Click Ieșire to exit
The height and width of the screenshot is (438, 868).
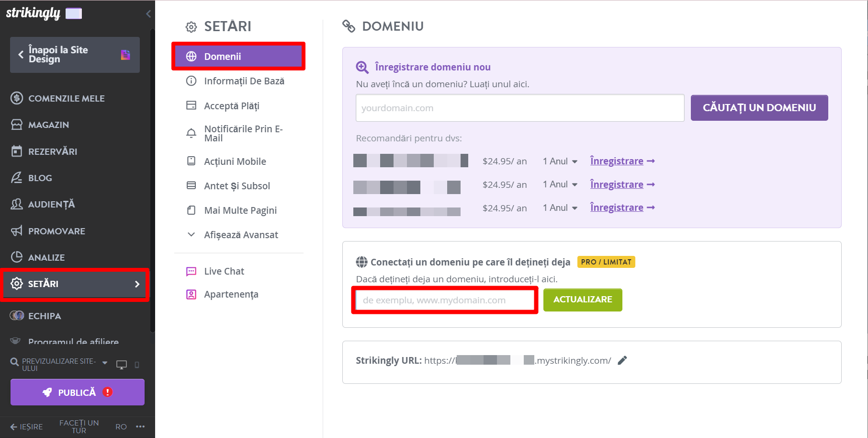(x=27, y=426)
